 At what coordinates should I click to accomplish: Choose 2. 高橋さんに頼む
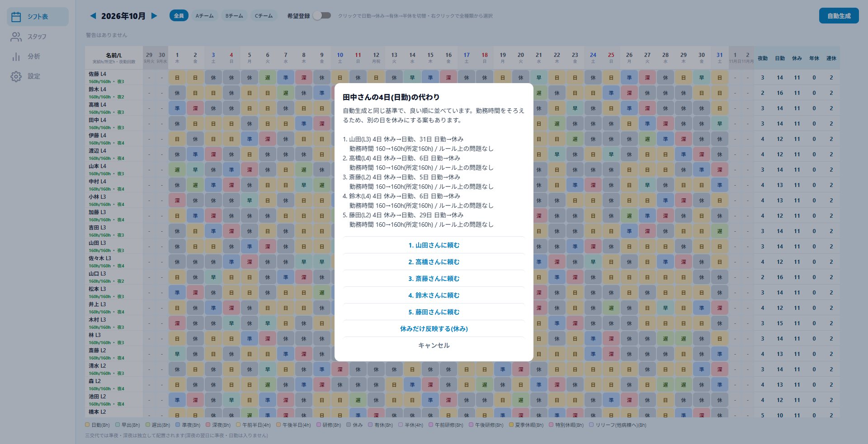click(x=434, y=262)
